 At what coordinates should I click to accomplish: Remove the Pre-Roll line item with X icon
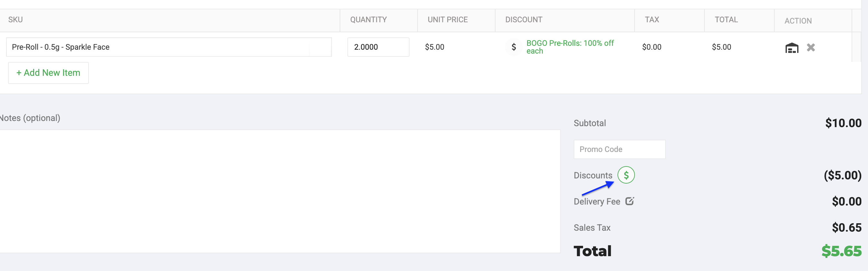811,47
